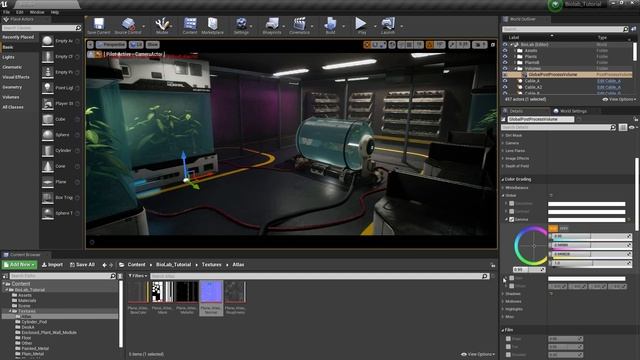Expand the Depth of Field section
The height and width of the screenshot is (360, 640).
(503, 166)
